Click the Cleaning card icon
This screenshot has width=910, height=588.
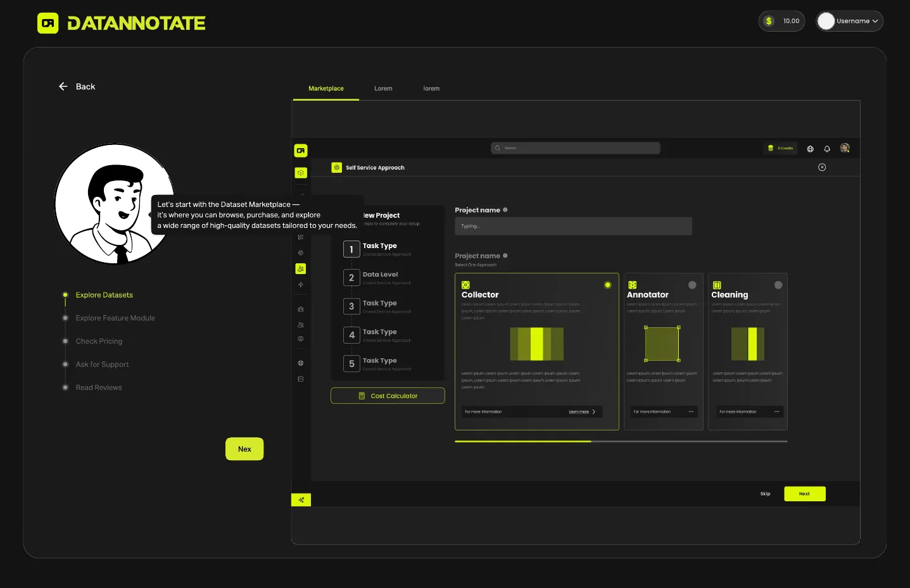pos(717,285)
